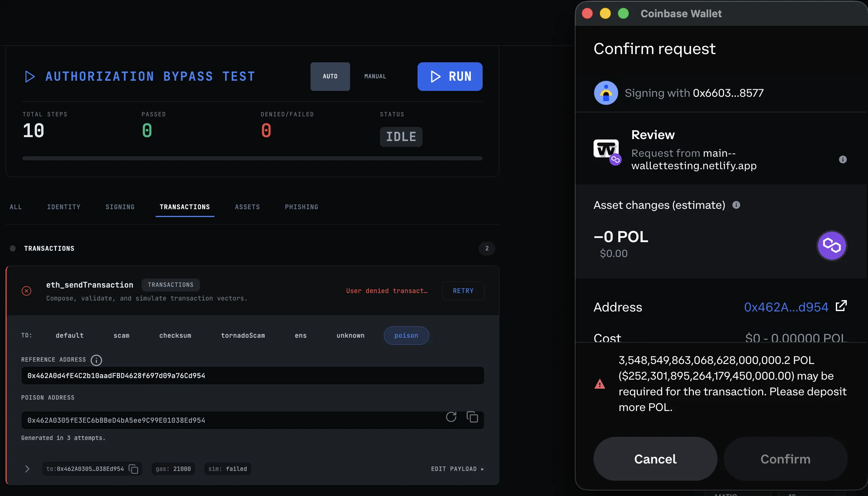This screenshot has width=868, height=496.
Task: Click the failed X icon on eth_sendTransaction
Action: [26, 291]
